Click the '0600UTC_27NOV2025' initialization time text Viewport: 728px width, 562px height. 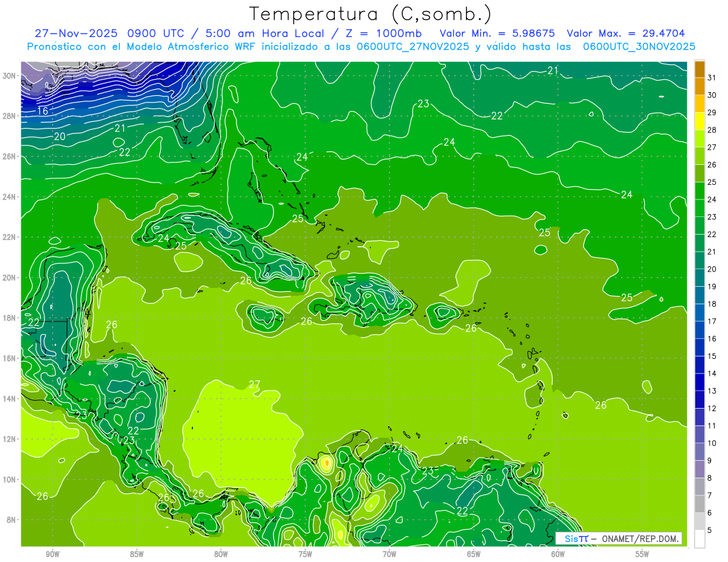pyautogui.click(x=414, y=47)
